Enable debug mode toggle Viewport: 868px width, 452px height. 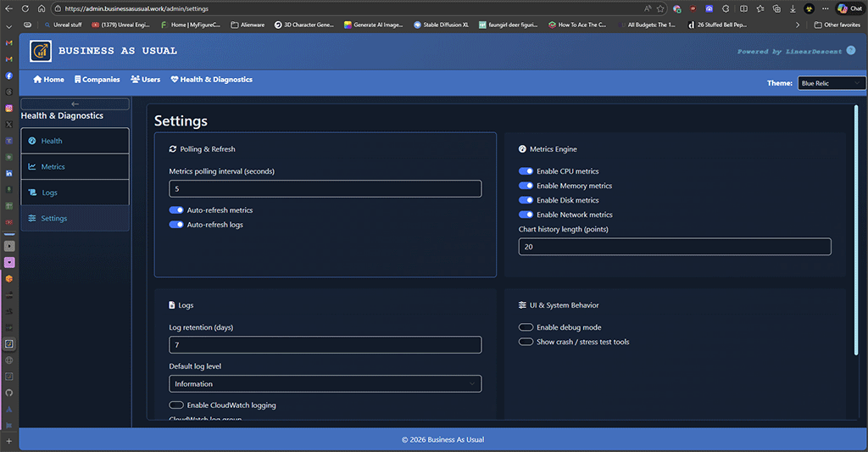(526, 327)
